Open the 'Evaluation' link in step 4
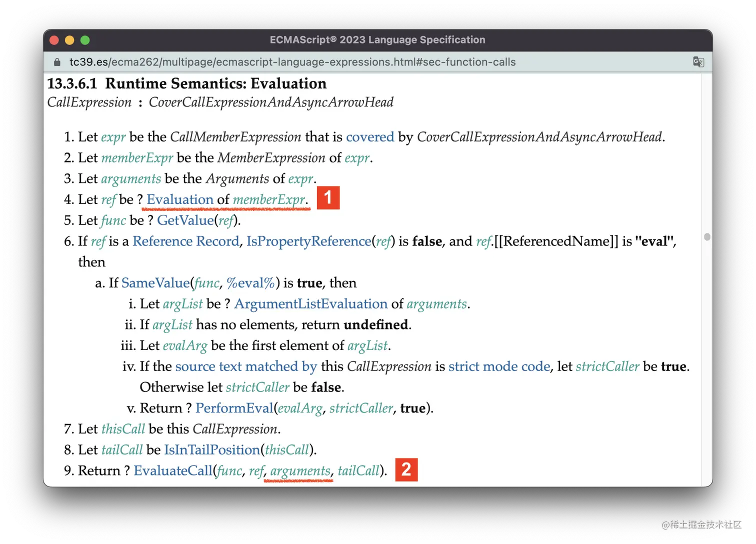756x544 pixels. tap(180, 199)
